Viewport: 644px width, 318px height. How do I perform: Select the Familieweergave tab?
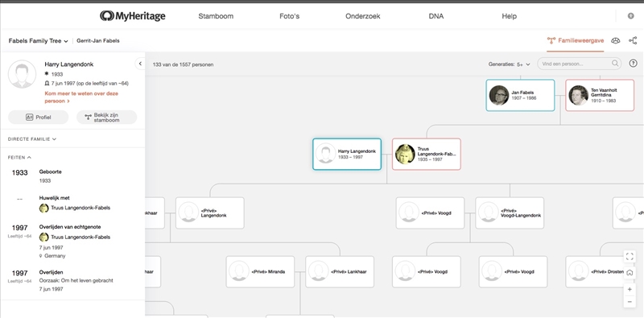coord(576,41)
